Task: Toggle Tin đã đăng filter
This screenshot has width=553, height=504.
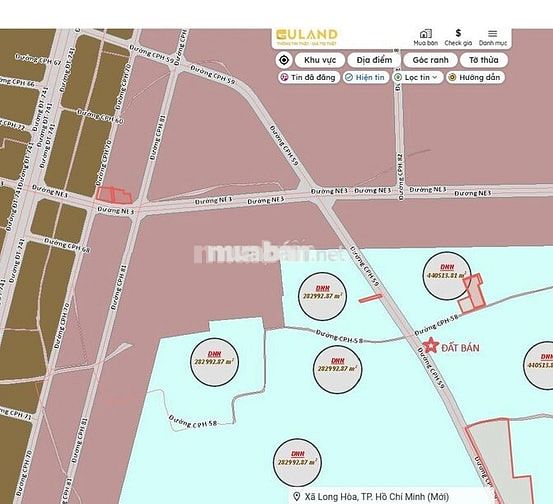Action: click(309, 77)
